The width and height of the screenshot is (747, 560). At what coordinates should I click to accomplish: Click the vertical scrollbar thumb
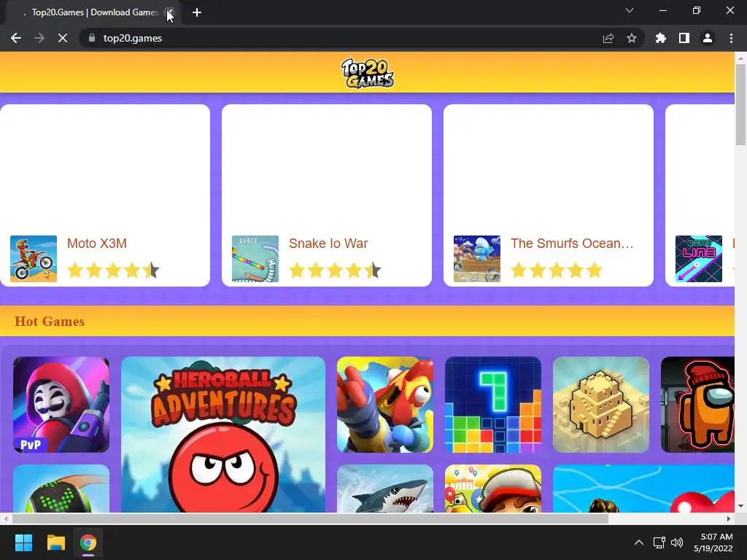pyautogui.click(x=740, y=104)
